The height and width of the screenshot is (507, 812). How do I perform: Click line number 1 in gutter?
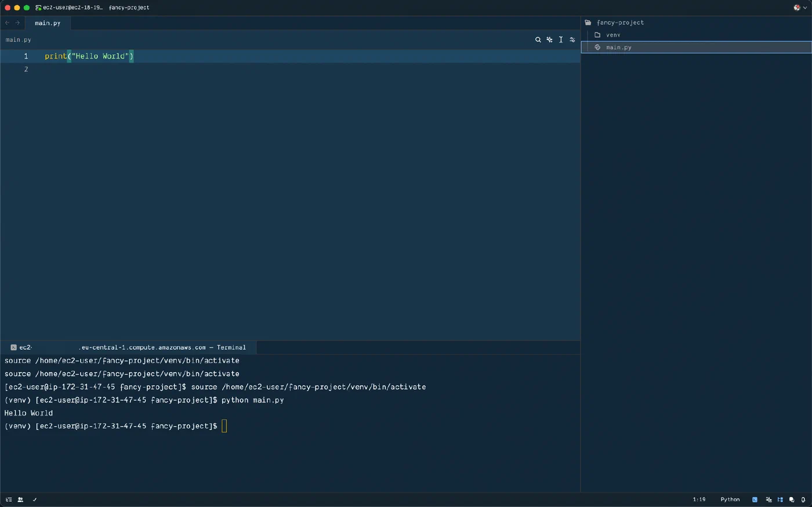pos(26,56)
